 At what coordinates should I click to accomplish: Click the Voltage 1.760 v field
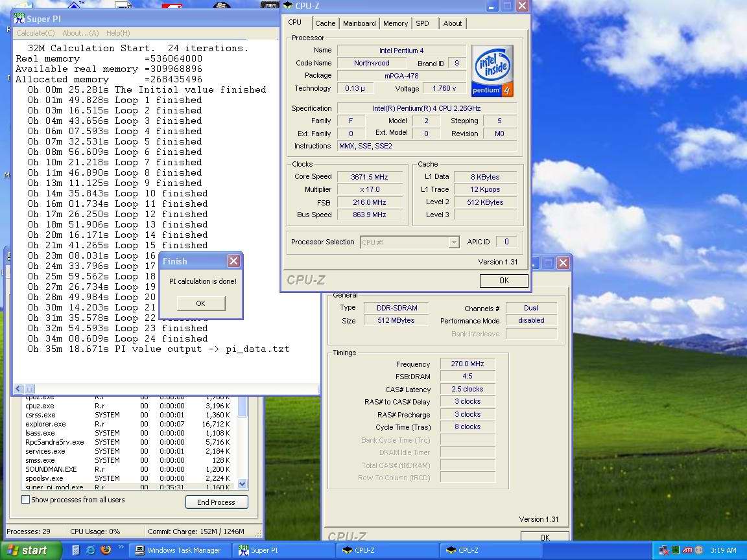(444, 89)
